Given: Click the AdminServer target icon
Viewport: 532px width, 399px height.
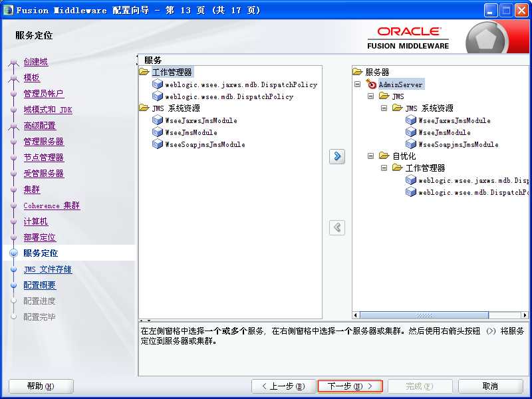Looking at the screenshot, I should tap(371, 84).
